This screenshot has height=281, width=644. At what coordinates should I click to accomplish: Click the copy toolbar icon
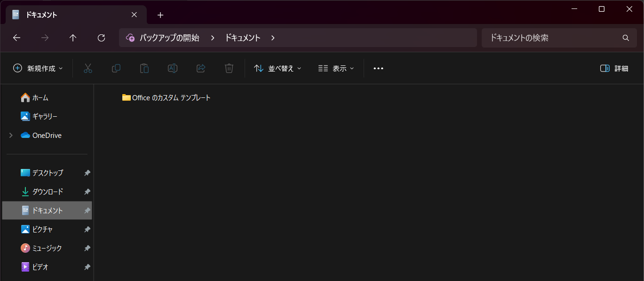(116, 68)
